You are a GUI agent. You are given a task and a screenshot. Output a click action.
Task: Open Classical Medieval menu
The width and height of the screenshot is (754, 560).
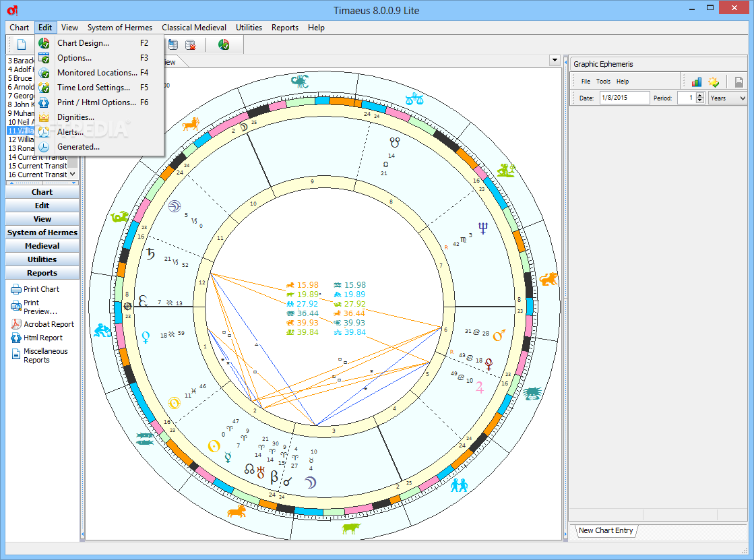tap(194, 28)
